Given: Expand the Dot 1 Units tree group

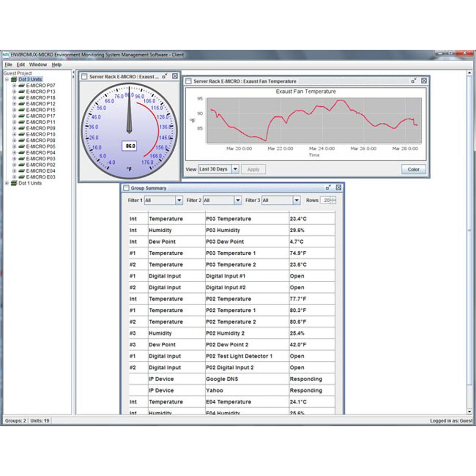Looking at the screenshot, I should [7, 183].
